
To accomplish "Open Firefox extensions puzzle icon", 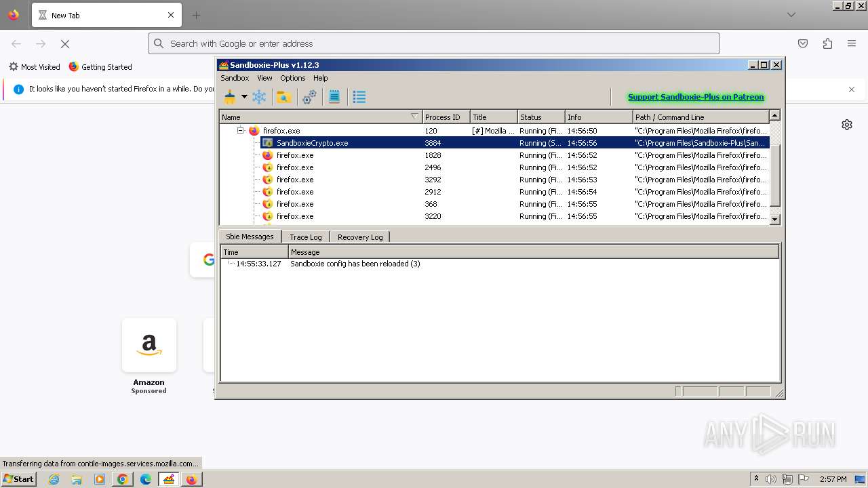I will (827, 43).
